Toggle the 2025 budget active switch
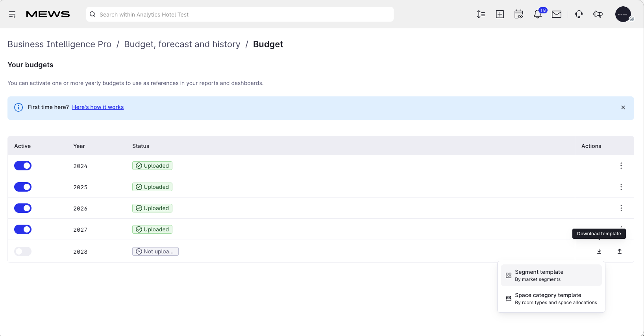Viewport: 644px width, 336px height. click(x=23, y=187)
